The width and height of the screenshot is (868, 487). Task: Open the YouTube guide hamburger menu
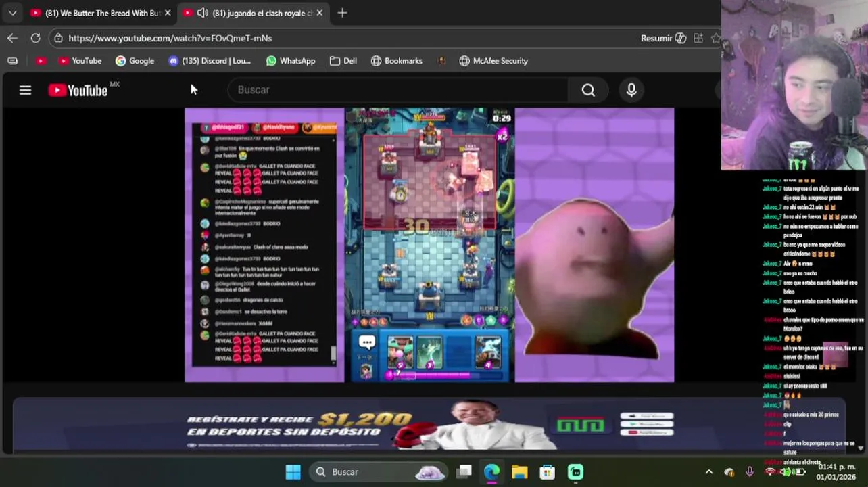(x=25, y=90)
